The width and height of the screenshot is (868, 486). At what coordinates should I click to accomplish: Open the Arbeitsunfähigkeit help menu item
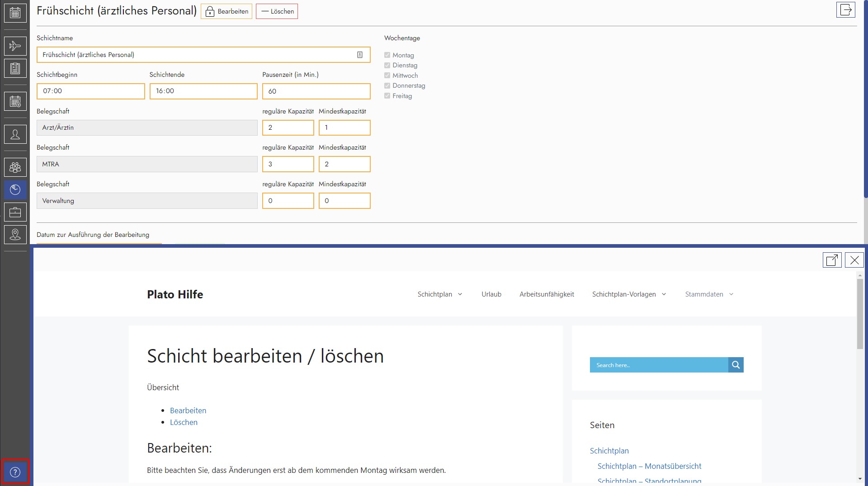click(547, 294)
